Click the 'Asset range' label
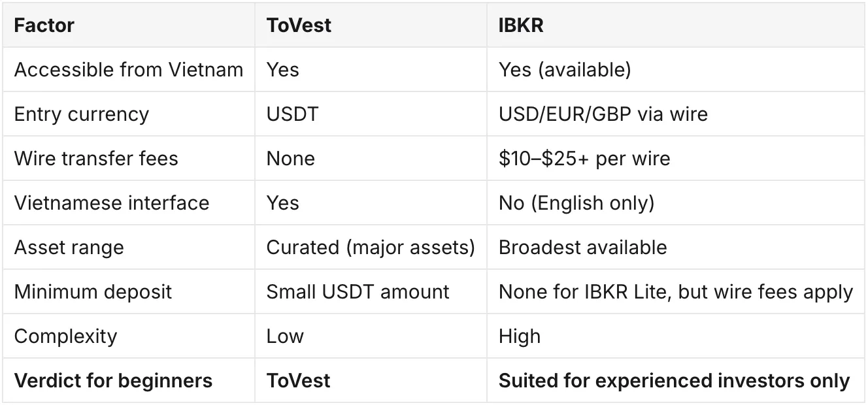 [69, 248]
